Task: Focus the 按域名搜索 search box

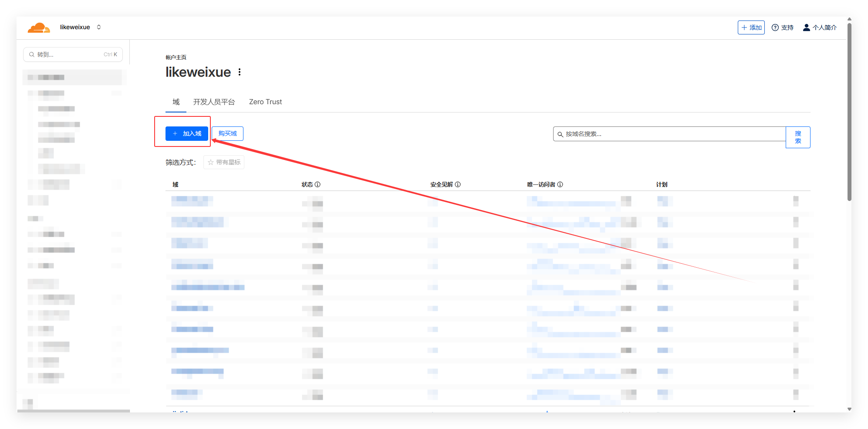Action: pos(669,134)
